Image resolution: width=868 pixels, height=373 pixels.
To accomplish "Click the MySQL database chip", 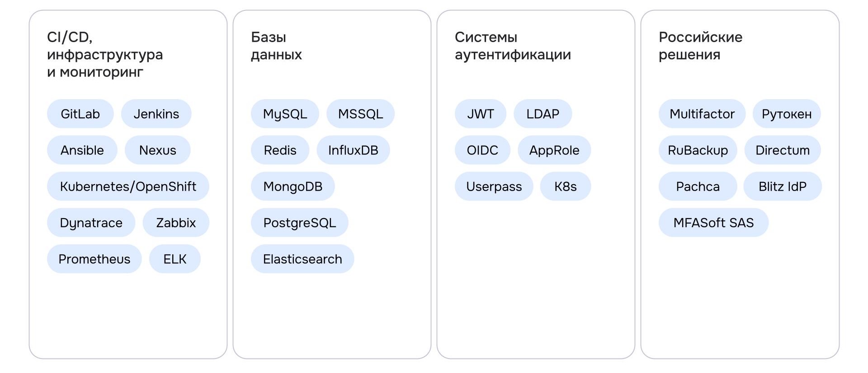I will (285, 114).
